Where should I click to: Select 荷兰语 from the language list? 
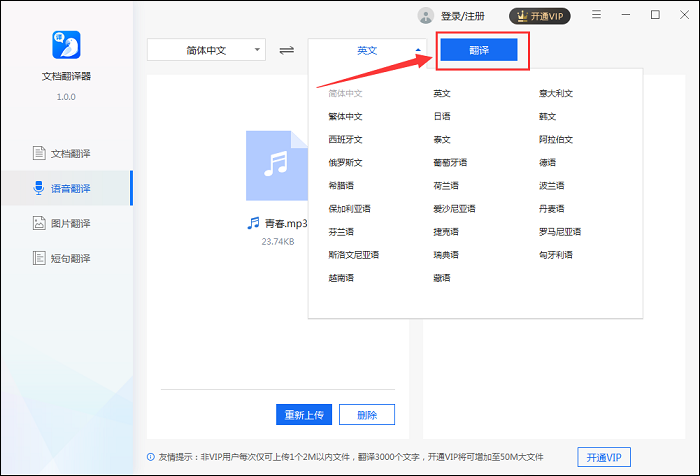coord(446,185)
